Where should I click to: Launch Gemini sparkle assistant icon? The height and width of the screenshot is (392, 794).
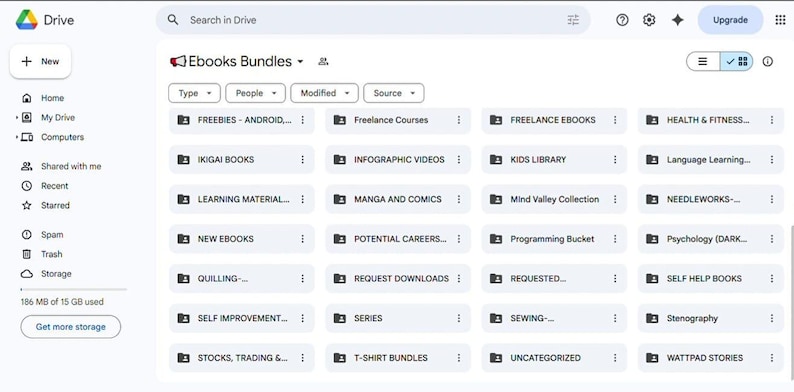tap(677, 20)
